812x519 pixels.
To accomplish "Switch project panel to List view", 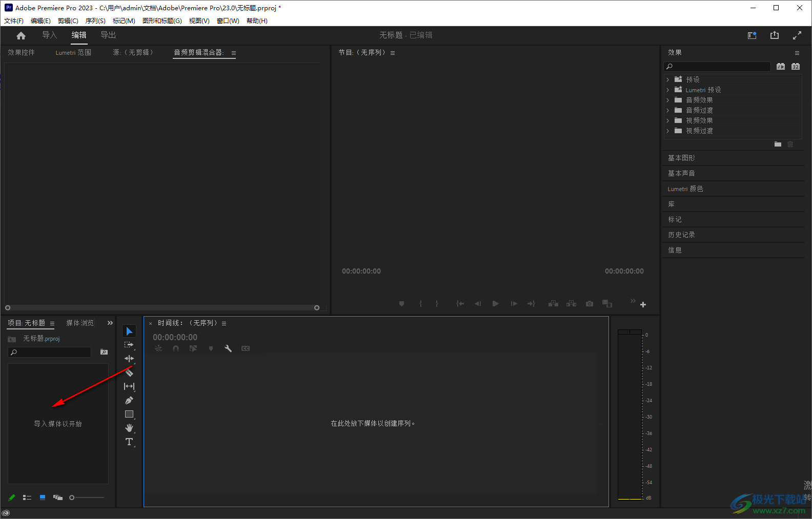I will tap(27, 497).
